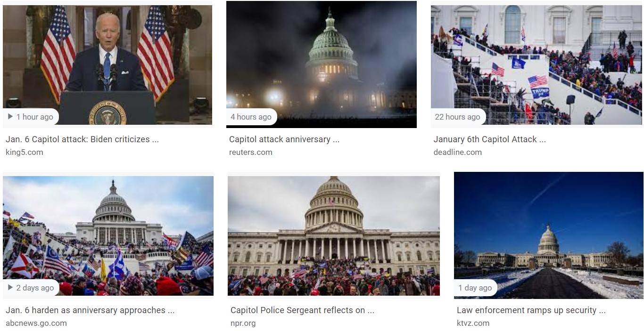Visit the ktvz.com source link
The width and height of the screenshot is (644, 331).
tap(473, 323)
